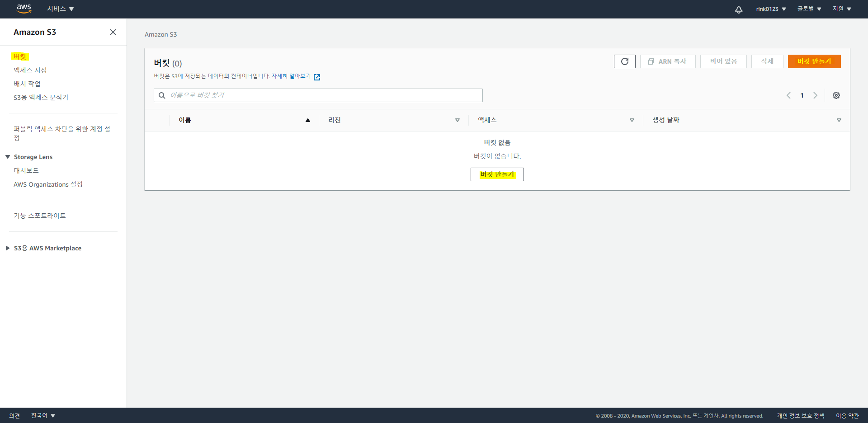Click the search magnifier icon
The height and width of the screenshot is (423, 868).
pos(162,95)
